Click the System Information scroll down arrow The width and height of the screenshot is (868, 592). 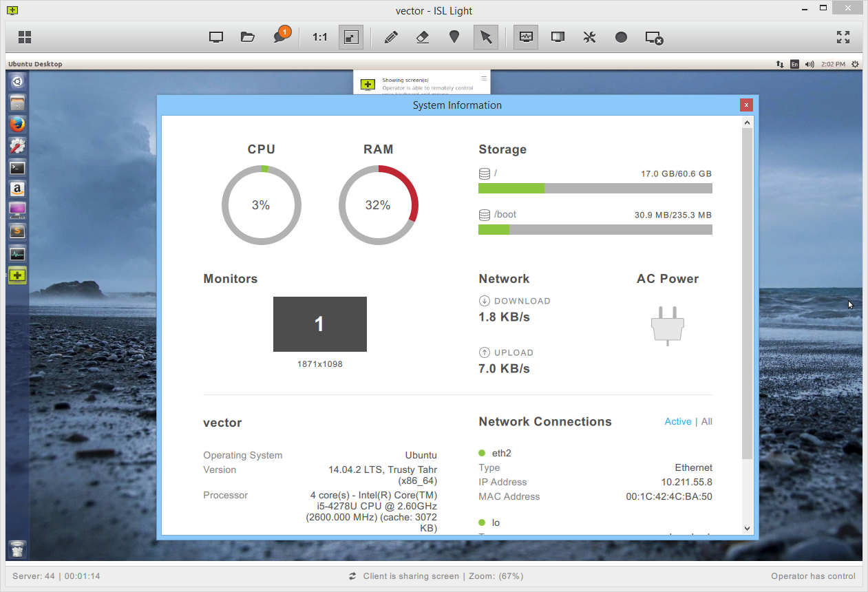coord(748,529)
